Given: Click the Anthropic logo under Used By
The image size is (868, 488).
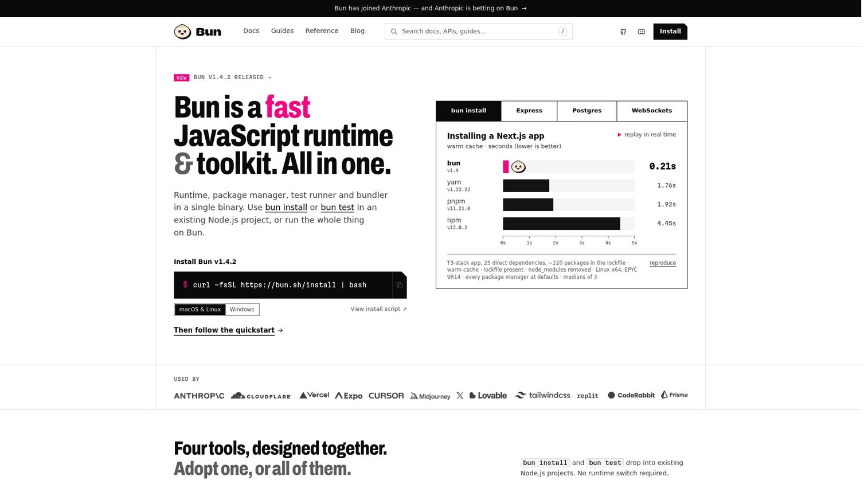Looking at the screenshot, I should coord(199,396).
